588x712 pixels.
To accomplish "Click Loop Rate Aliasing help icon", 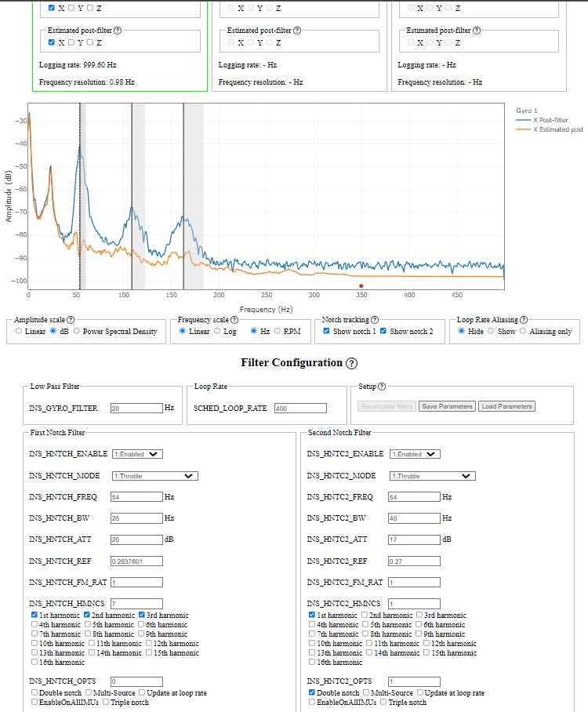I will [523, 320].
